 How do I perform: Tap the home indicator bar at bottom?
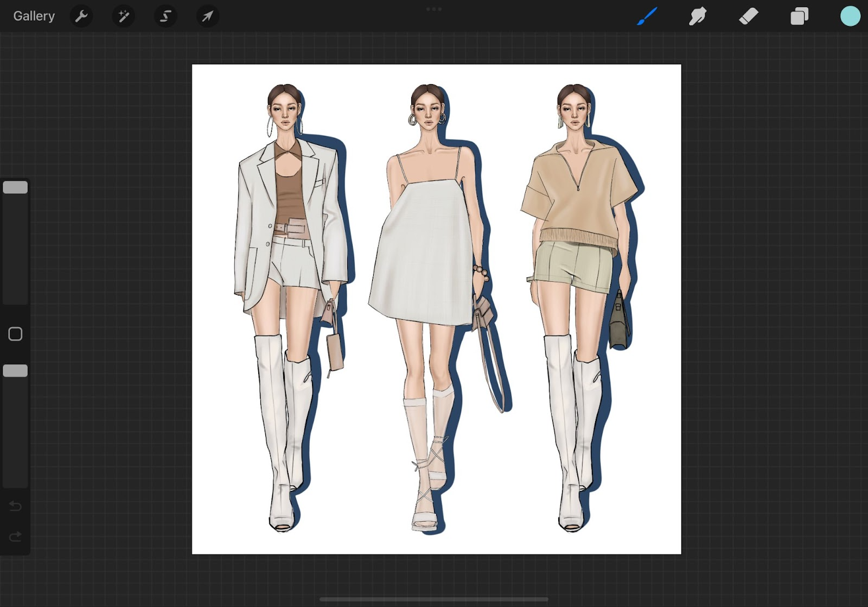point(434,599)
